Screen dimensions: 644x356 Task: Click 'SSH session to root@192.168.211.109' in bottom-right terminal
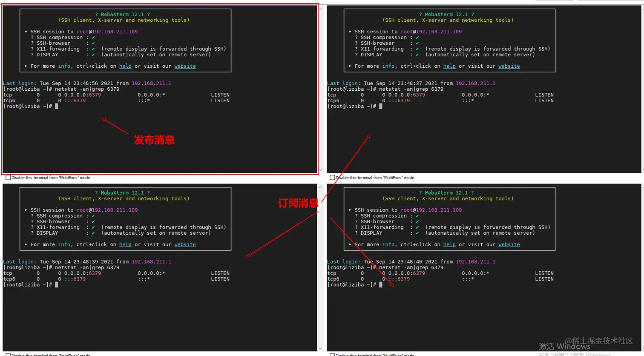408,210
